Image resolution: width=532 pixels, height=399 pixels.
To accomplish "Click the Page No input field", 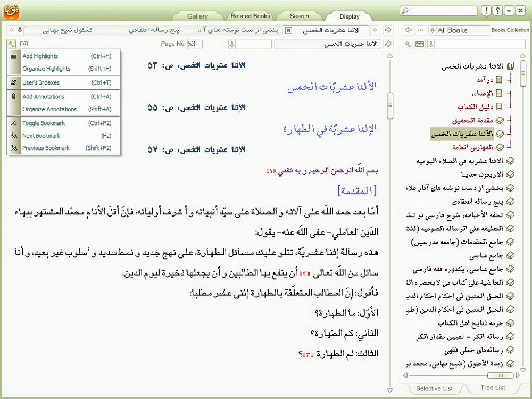I will pyautogui.click(x=195, y=44).
